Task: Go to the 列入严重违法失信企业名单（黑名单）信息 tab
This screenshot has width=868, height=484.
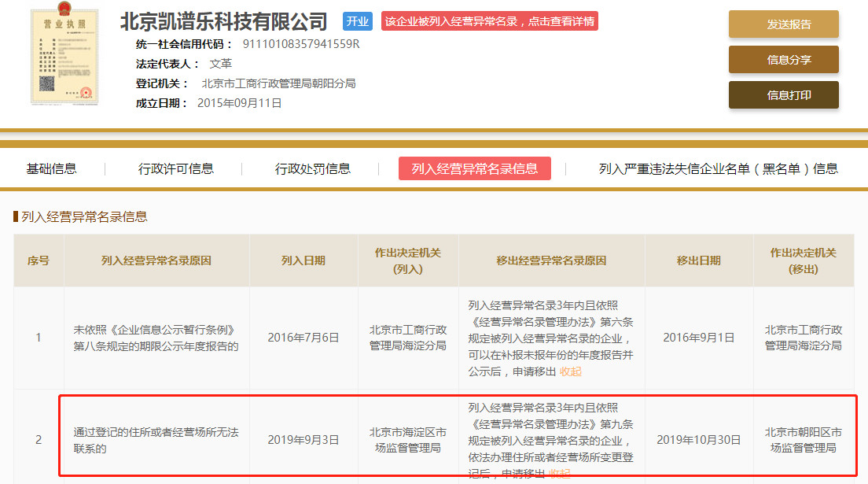Action: (718, 168)
